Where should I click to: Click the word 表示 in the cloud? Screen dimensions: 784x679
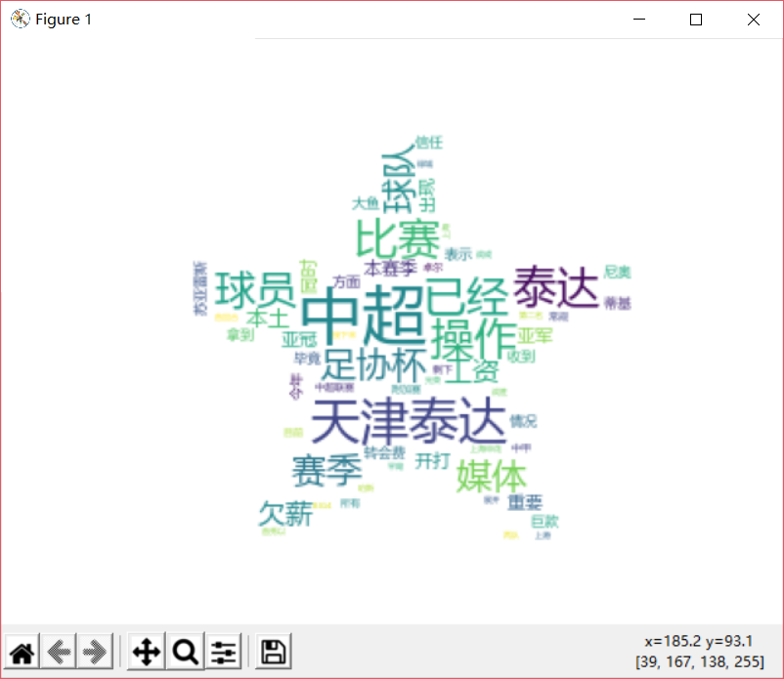(458, 254)
